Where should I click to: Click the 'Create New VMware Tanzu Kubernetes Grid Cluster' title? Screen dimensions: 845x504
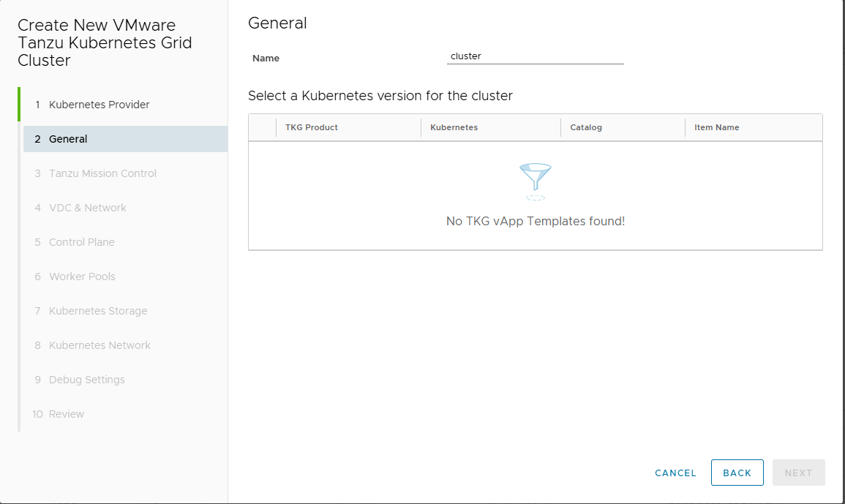tap(105, 42)
